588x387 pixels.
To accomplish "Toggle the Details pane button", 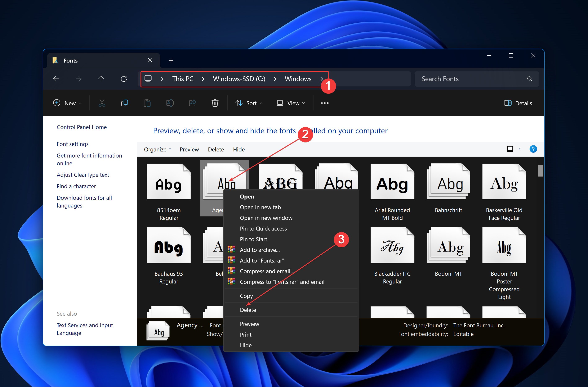I will [518, 103].
